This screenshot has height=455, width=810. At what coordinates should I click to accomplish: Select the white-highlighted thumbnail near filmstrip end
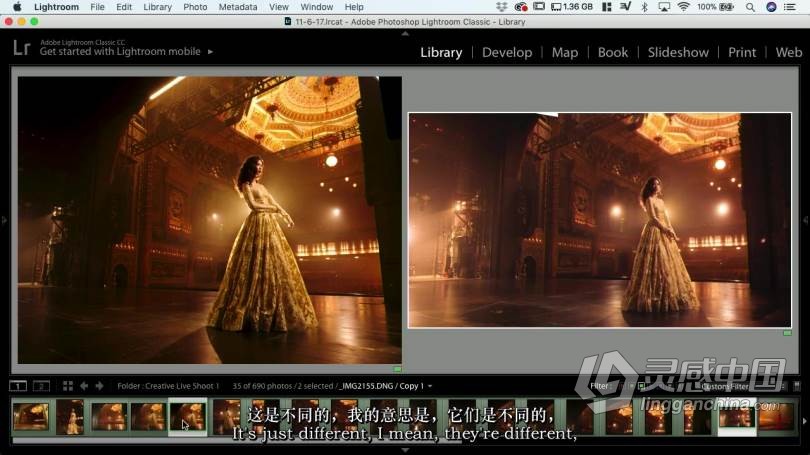click(737, 417)
